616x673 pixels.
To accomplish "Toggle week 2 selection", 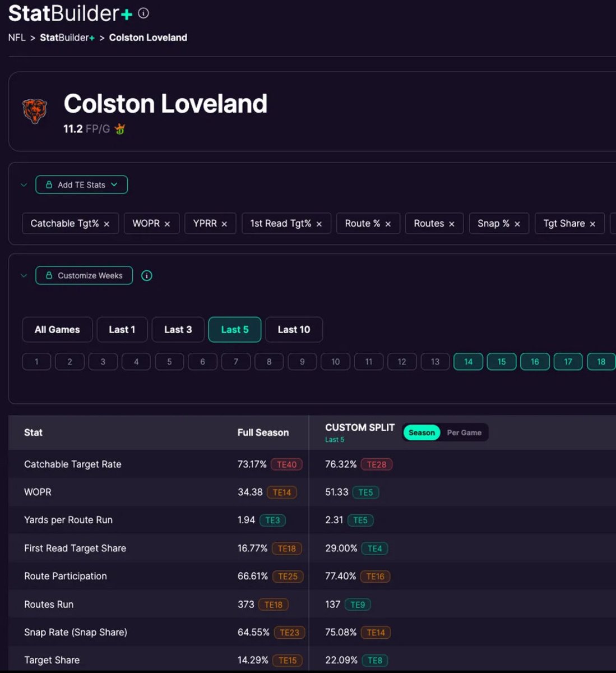I will [x=70, y=362].
